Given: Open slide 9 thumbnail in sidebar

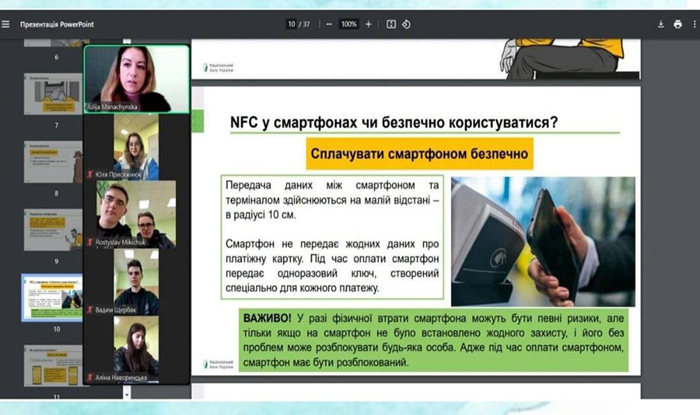Looking at the screenshot, I should [x=52, y=230].
